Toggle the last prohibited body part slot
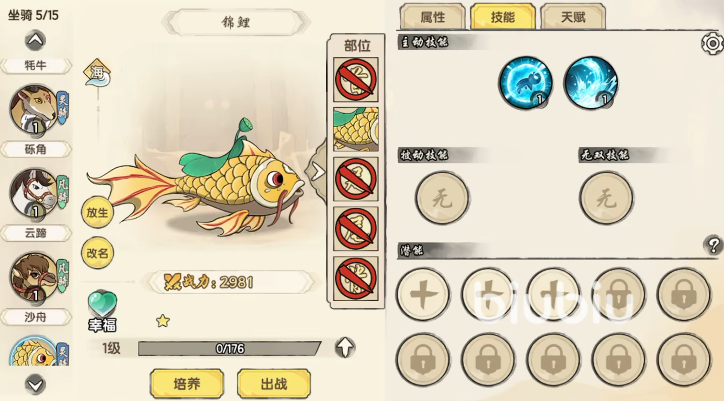The image size is (724, 401). point(356,279)
